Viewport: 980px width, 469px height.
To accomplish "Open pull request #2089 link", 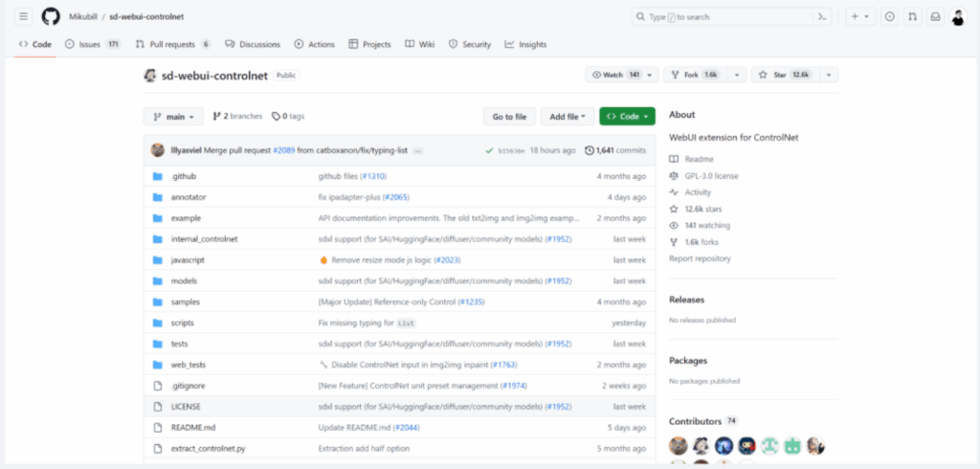I will point(283,150).
